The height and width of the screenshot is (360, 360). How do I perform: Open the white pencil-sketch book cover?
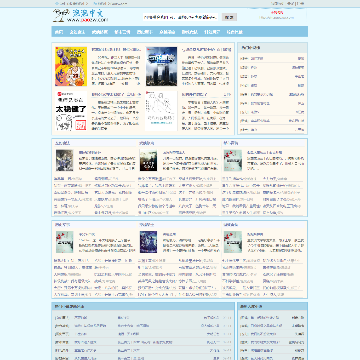(161, 111)
